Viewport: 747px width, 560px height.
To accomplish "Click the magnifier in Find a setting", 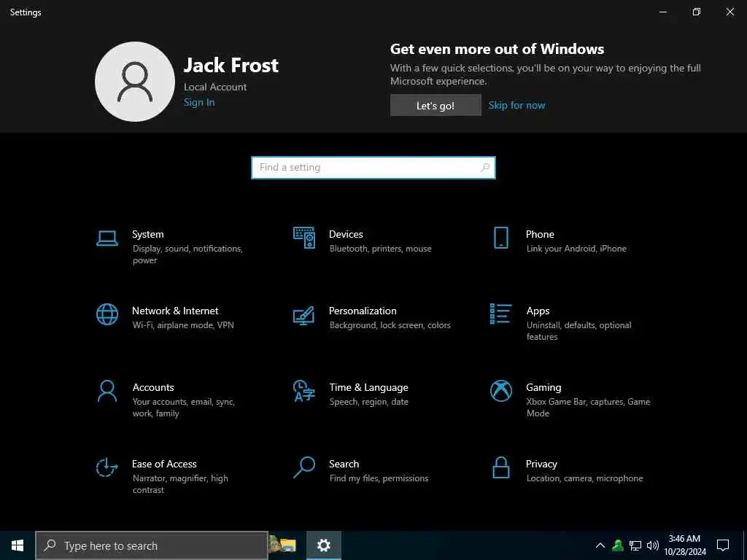I will point(485,167).
